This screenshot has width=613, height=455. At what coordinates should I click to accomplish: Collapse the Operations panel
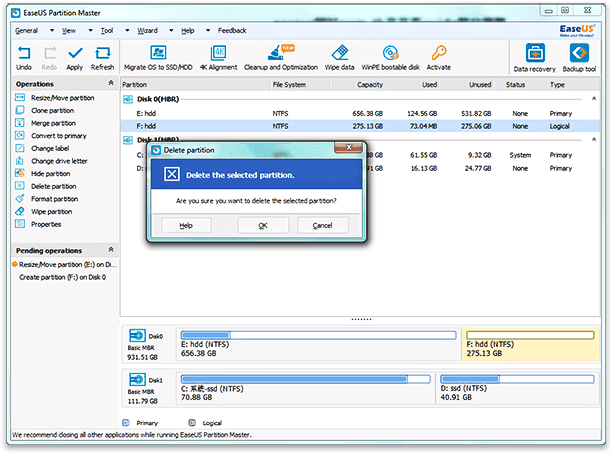click(x=111, y=83)
